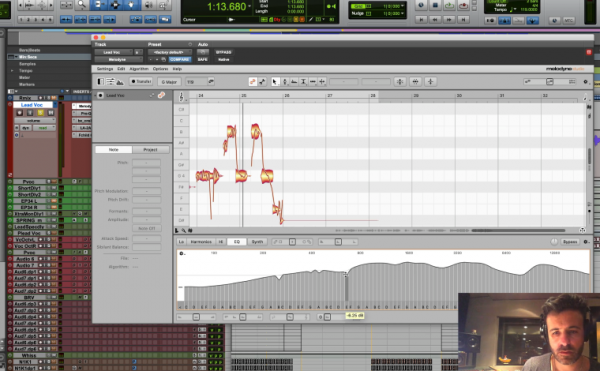Select the timing tool in Melodyne toolbar
This screenshot has height=371, width=600.
click(x=313, y=81)
